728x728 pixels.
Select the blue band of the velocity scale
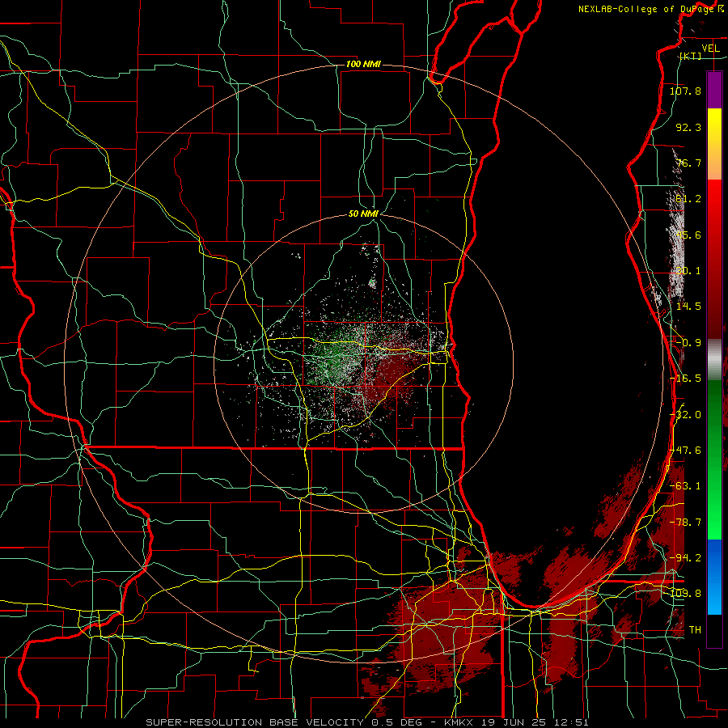(714, 577)
